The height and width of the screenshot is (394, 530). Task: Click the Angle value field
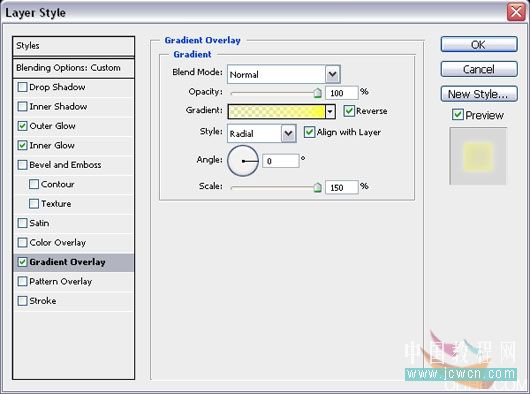[281, 161]
